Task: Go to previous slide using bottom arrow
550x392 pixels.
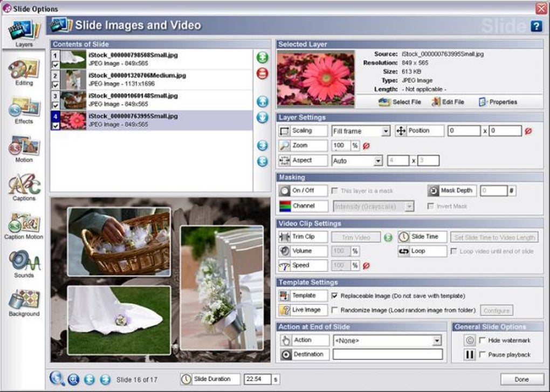Action: [x=90, y=380]
